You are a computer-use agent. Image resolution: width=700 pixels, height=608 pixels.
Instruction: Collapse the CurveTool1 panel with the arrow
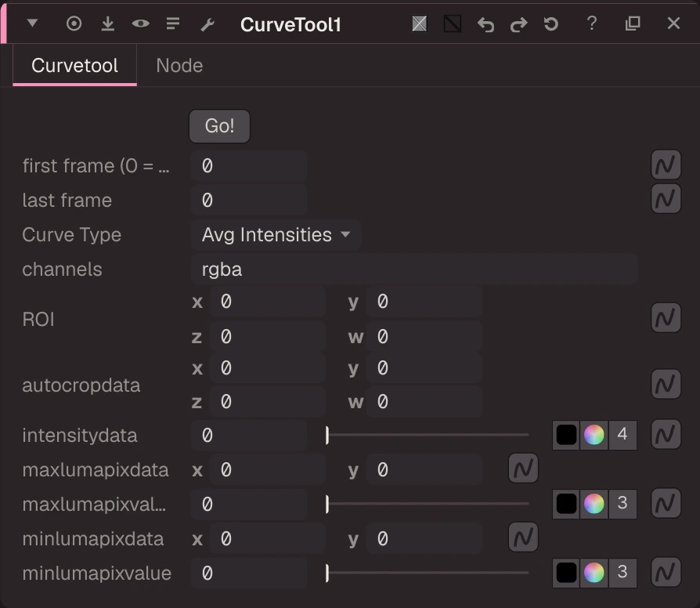pyautogui.click(x=32, y=24)
